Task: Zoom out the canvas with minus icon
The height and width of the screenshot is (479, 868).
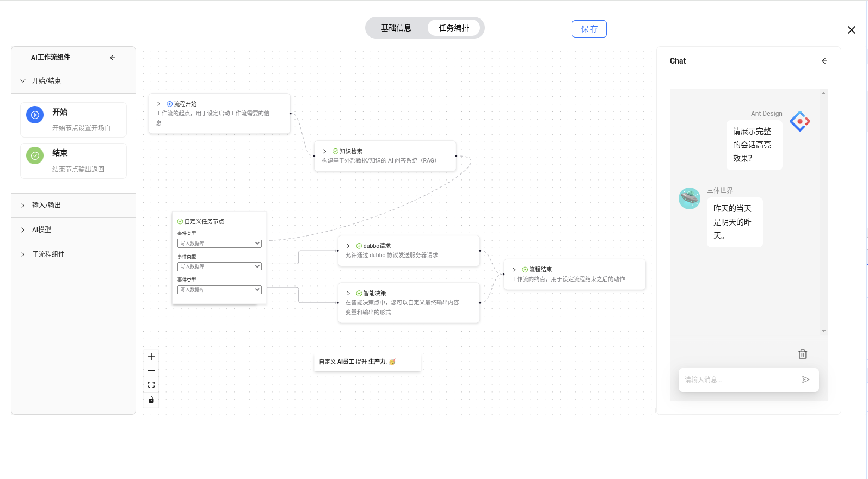Action: (x=151, y=371)
